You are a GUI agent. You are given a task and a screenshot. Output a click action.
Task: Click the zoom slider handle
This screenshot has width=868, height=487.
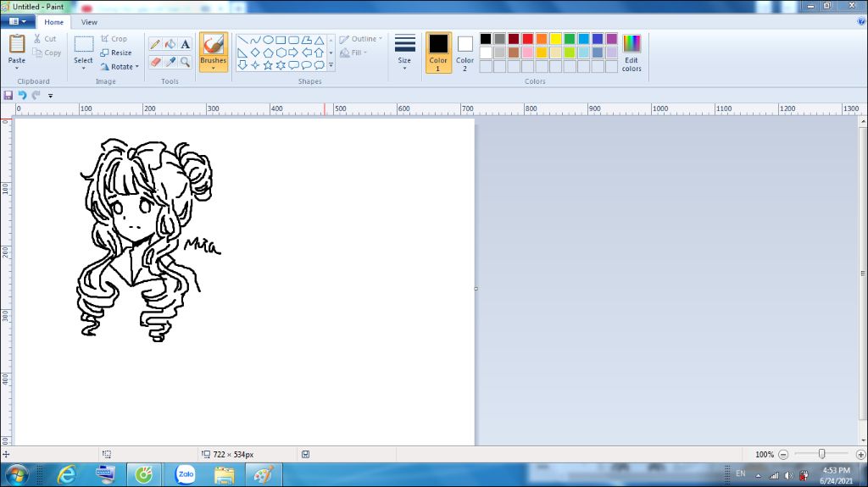coord(821,454)
